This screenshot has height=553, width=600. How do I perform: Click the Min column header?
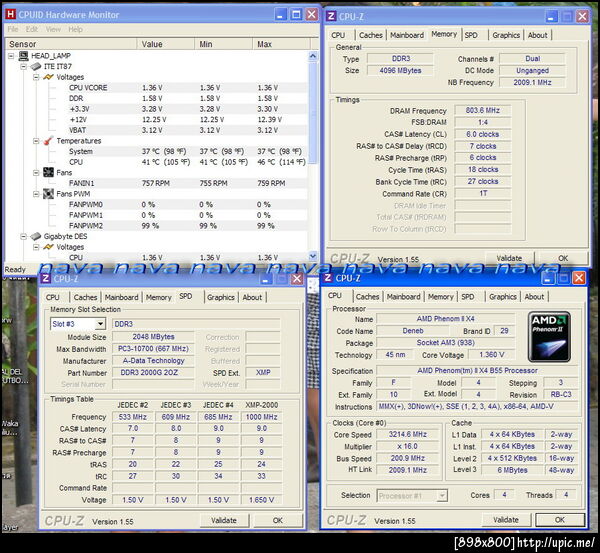(x=223, y=44)
